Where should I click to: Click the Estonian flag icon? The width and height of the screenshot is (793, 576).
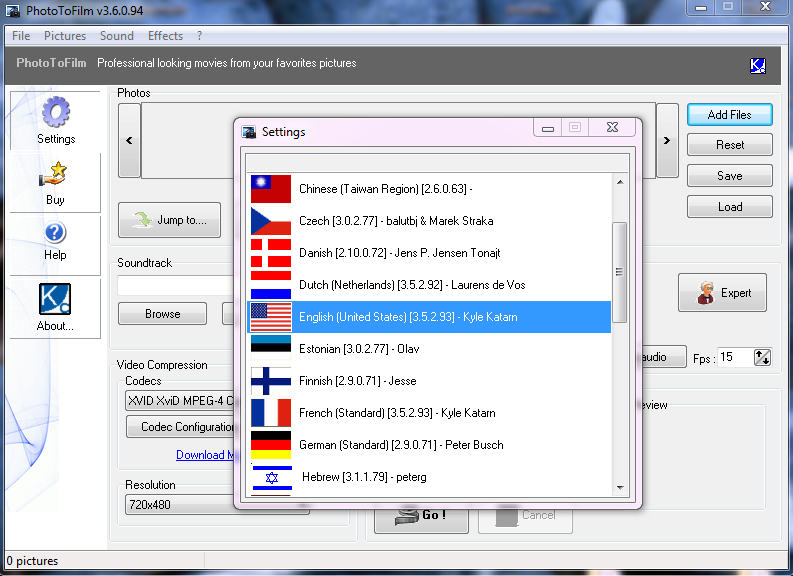click(x=271, y=348)
